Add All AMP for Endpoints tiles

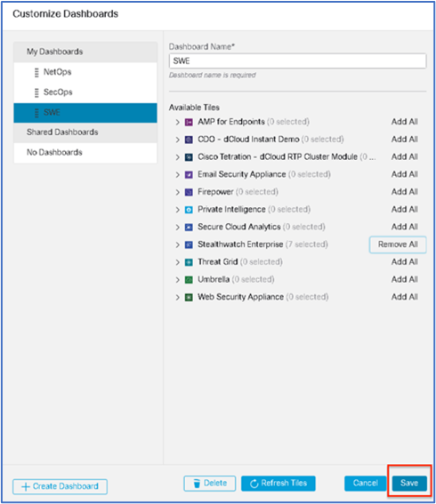coord(405,122)
